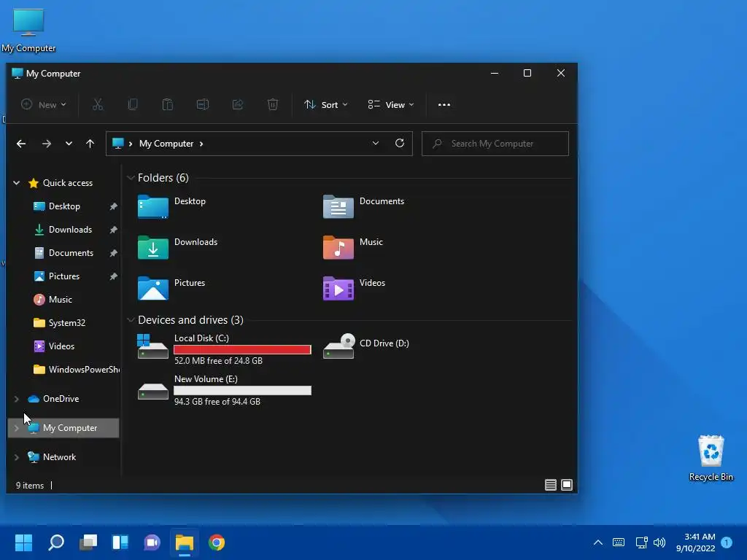Collapse the Quick access tree
Image resolution: width=747 pixels, height=560 pixels.
[x=16, y=183]
